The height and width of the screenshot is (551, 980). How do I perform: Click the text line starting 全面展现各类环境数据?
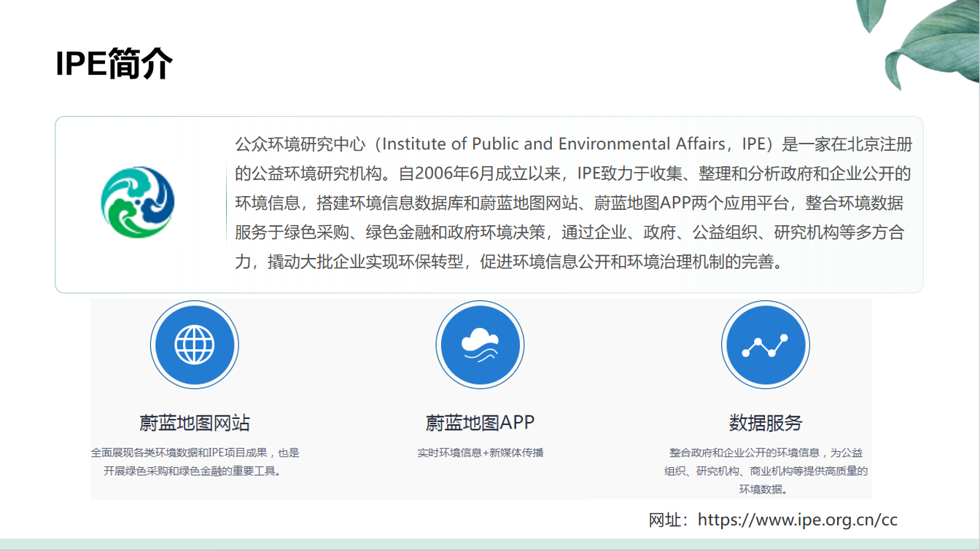point(195,453)
